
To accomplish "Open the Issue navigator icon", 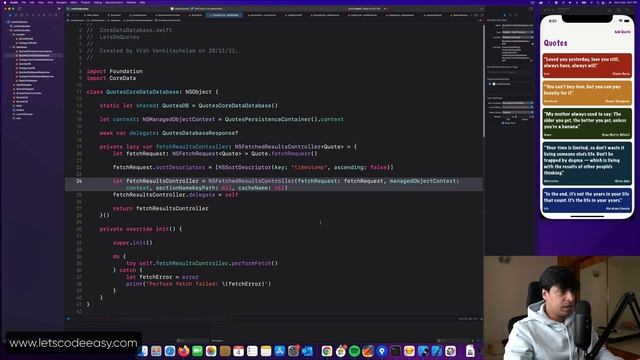I will click(33, 15).
